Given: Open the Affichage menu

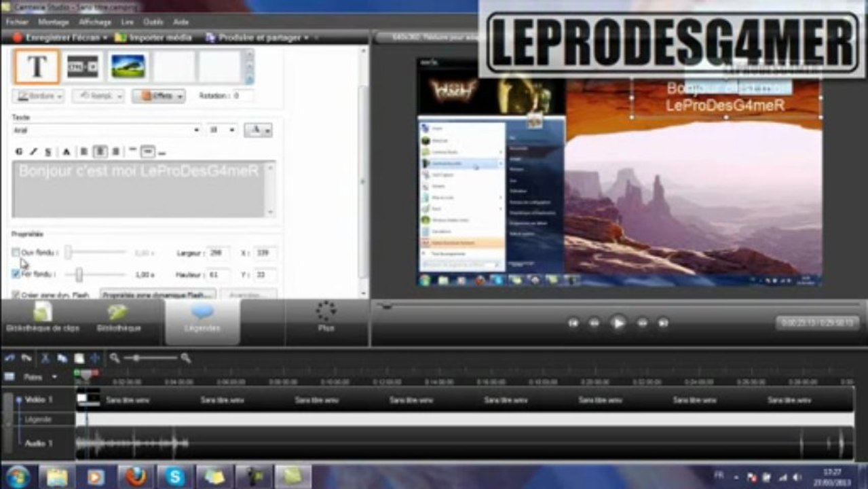Looking at the screenshot, I should click(x=95, y=22).
